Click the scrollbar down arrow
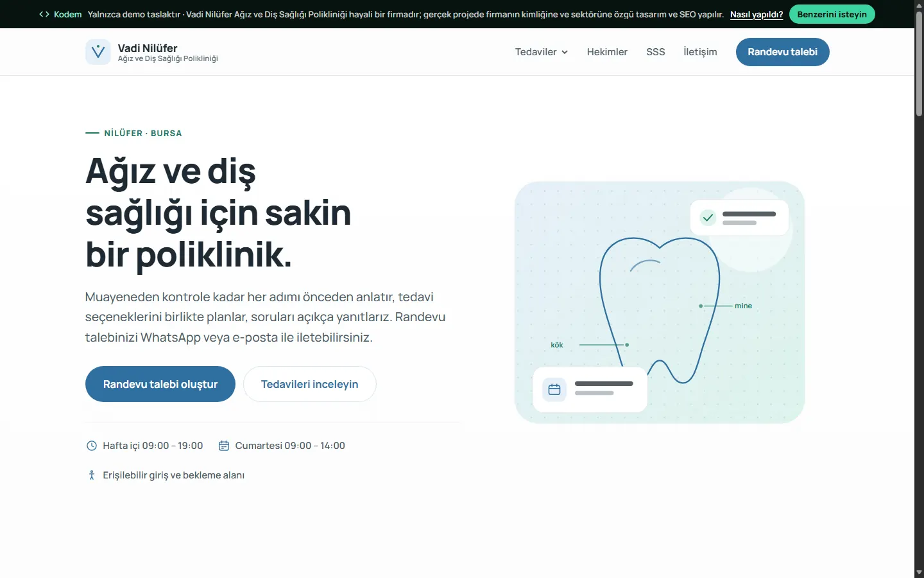Screen dimensions: 924x578 919,572
